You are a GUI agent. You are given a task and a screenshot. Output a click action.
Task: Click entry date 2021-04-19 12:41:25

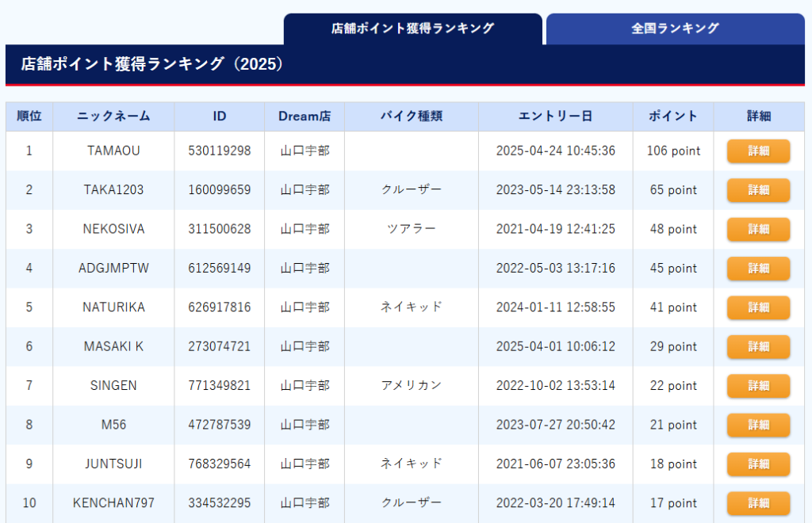click(x=556, y=229)
